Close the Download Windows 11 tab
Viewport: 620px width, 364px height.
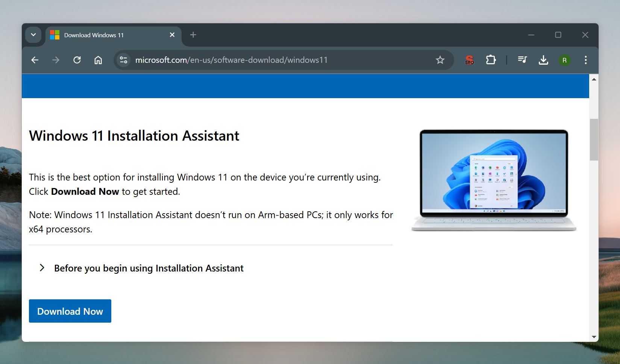tap(172, 35)
